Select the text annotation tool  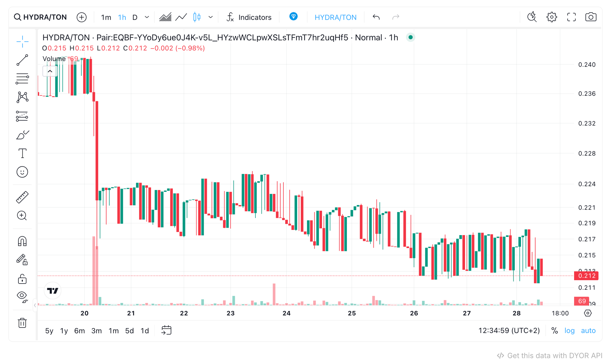(22, 153)
